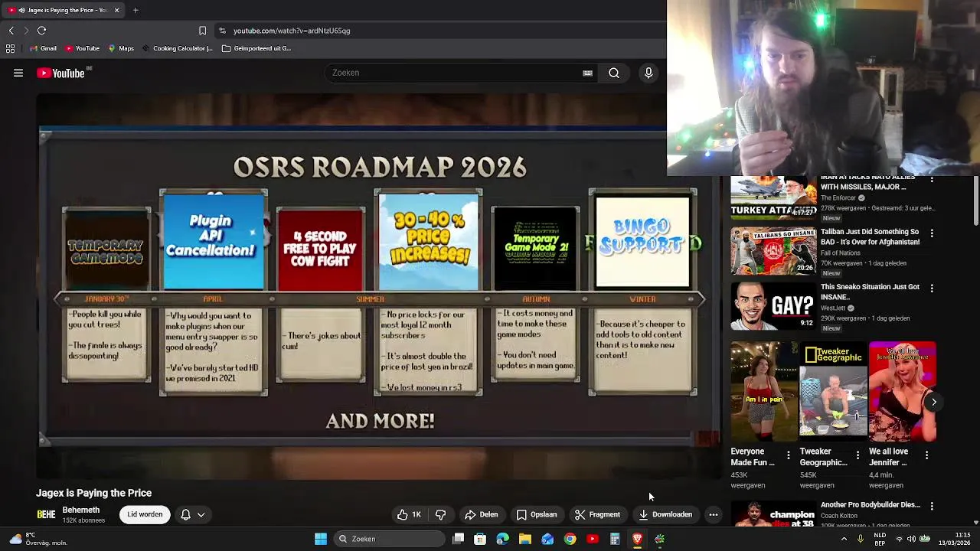Click Lid worden join button

[x=145, y=514]
